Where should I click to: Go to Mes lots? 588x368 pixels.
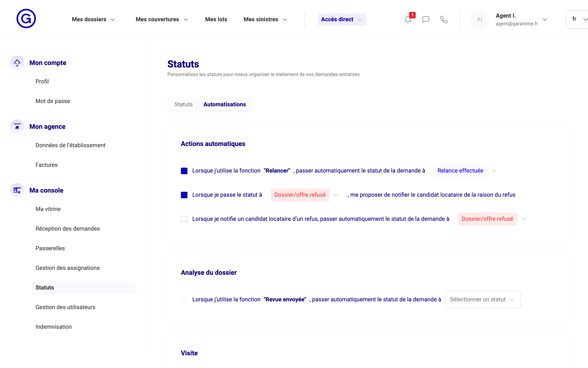[x=216, y=19]
